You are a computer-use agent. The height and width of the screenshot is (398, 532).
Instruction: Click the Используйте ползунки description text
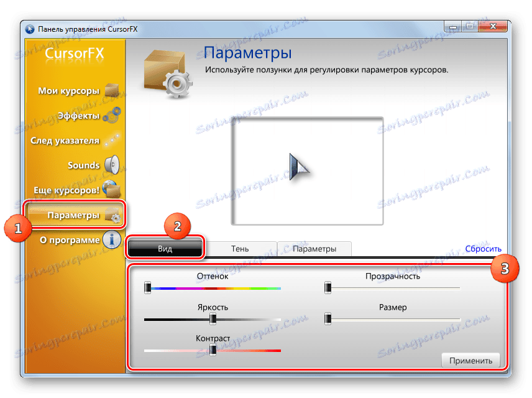(x=326, y=70)
